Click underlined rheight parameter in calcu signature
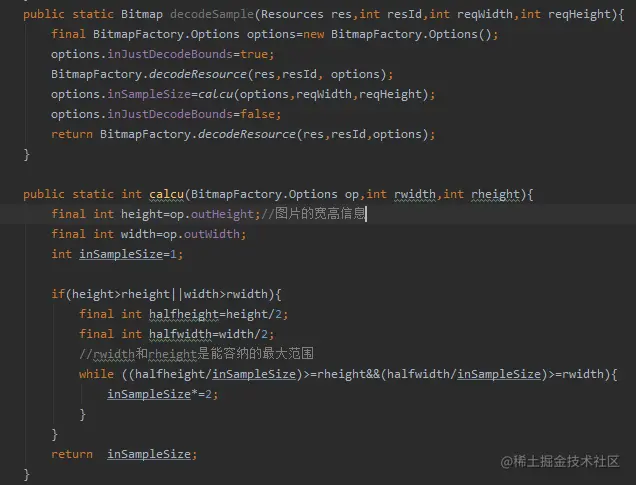The image size is (636, 485). [495, 194]
